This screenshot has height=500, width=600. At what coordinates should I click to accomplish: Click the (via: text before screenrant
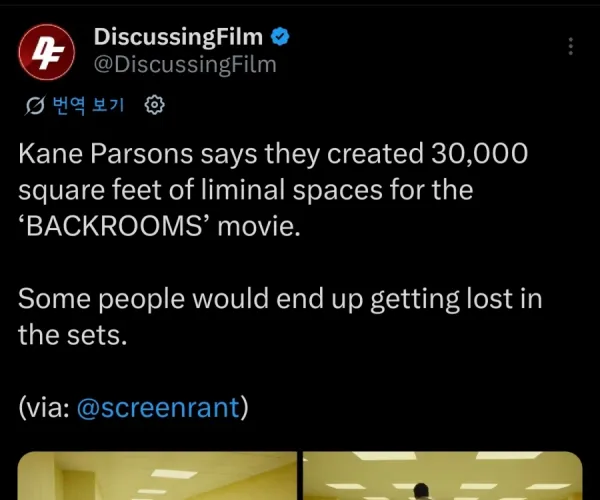point(44,407)
